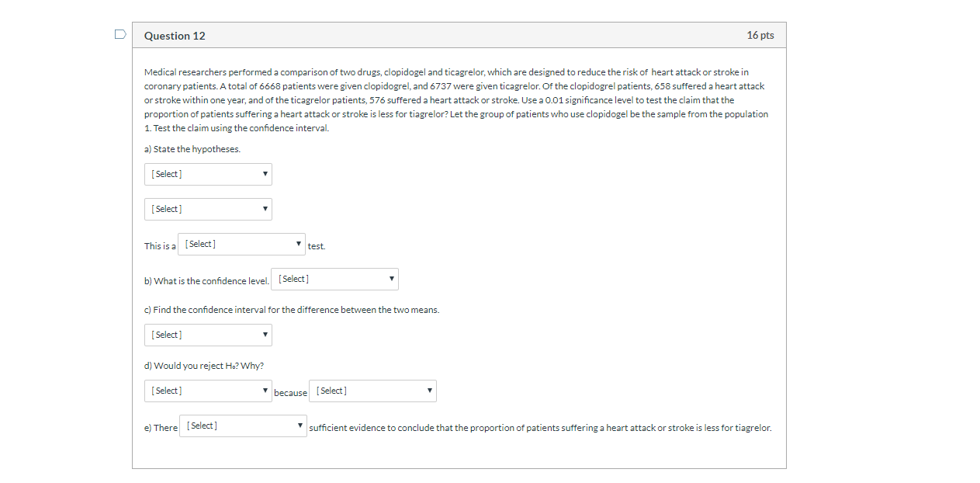Screen dimensions: 980x483
Task: Open the confidence level Select dropdown
Action: point(334,279)
